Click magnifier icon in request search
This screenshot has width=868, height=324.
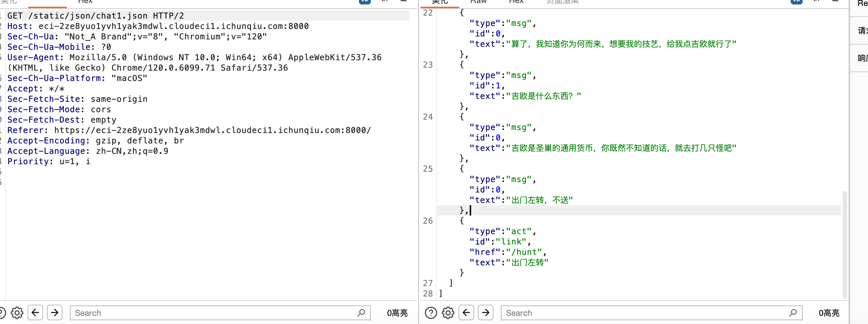361,313
